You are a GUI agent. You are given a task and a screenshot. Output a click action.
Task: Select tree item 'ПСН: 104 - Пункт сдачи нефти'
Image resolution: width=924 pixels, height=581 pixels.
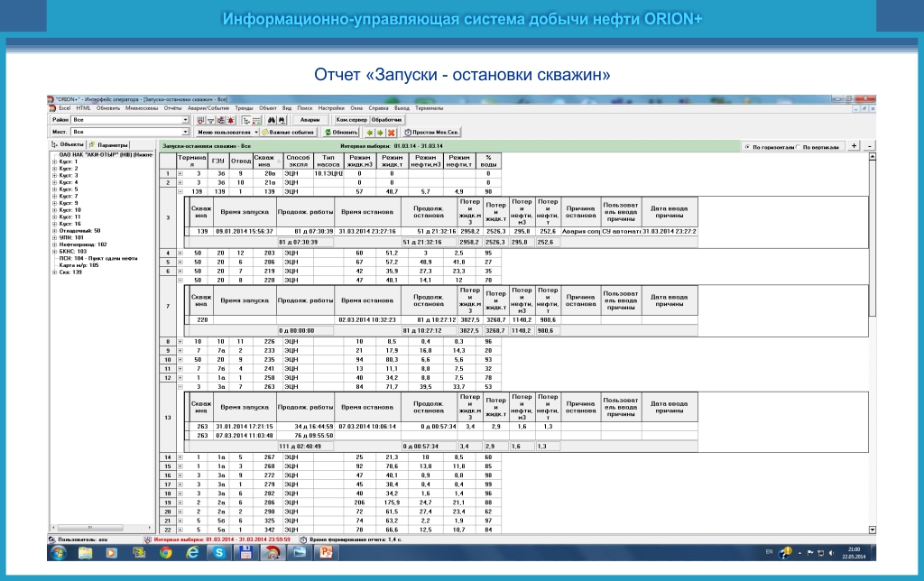[x=98, y=258]
